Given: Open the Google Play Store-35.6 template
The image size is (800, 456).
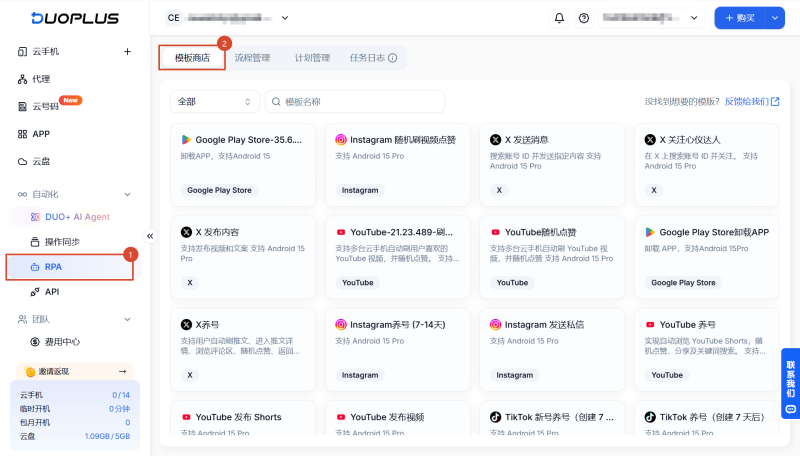Looking at the screenshot, I should click(x=243, y=165).
